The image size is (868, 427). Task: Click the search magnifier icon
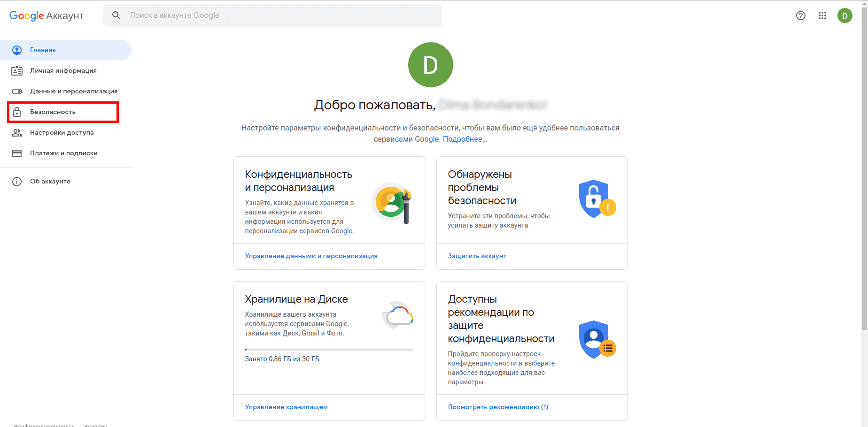click(116, 15)
